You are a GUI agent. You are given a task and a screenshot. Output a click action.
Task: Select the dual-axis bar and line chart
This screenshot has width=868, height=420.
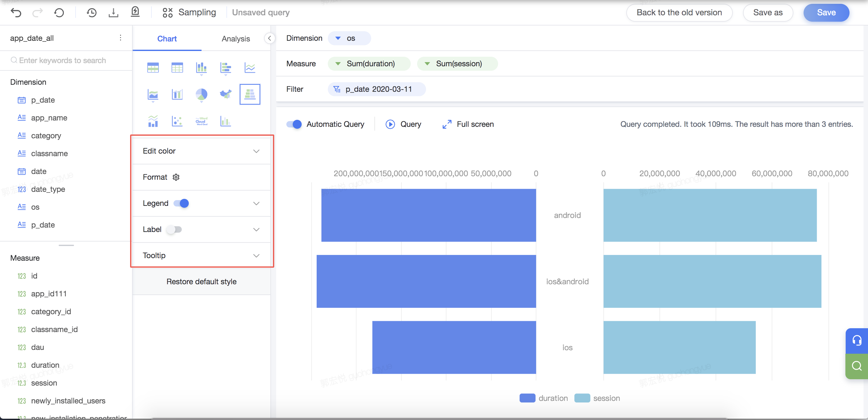coord(177,94)
